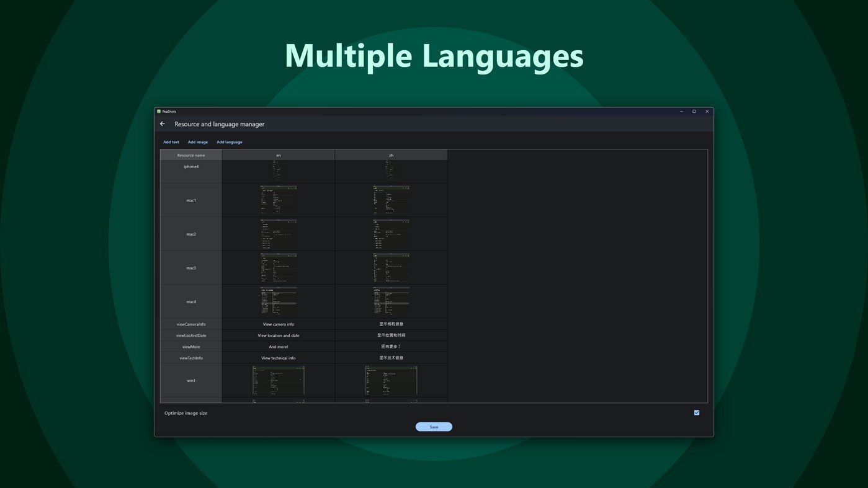The width and height of the screenshot is (868, 488).
Task: Open the mac4 zh thumbnail
Action: (x=391, y=301)
